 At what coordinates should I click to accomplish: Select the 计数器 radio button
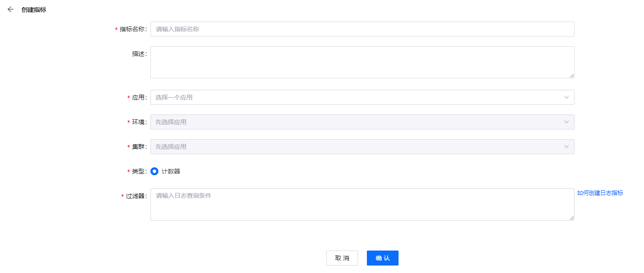[x=154, y=171]
